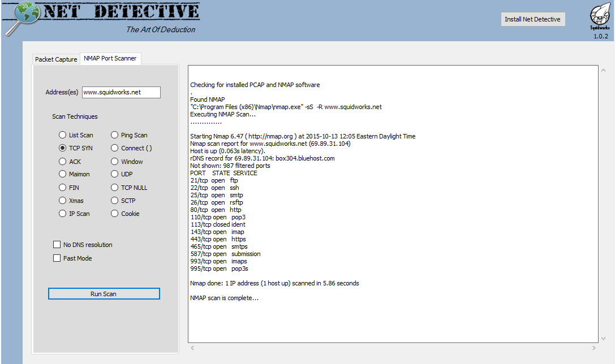
Task: Click 'The Art Of Deduction' tagline
Action: pos(161,30)
